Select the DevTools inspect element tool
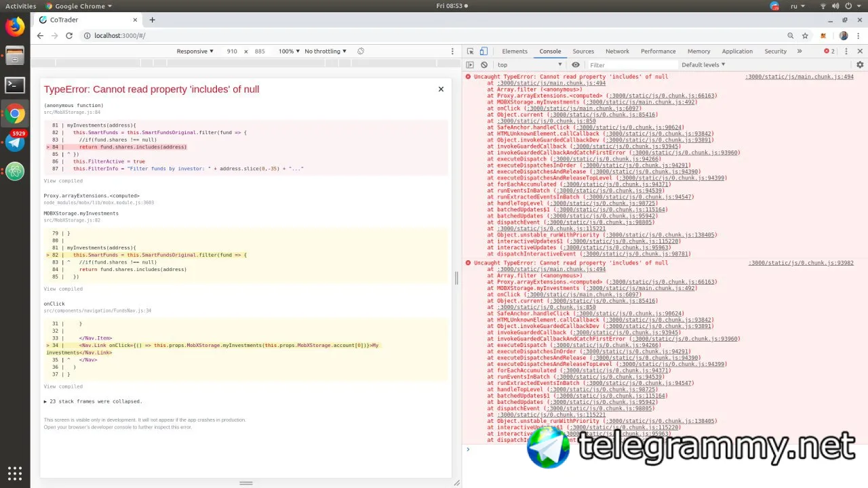The height and width of the screenshot is (488, 868). (470, 52)
